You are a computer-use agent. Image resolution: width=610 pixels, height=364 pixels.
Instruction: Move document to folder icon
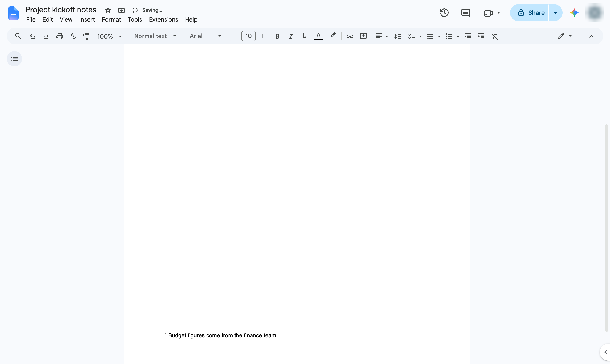pos(122,10)
